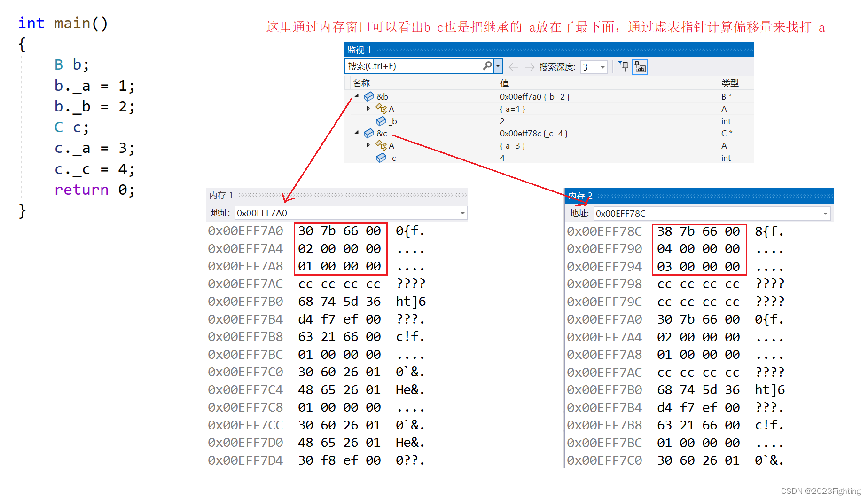Image resolution: width=868 pixels, height=500 pixels.
Task: Click the base class icon for A {_a=1}
Action: tap(381, 109)
